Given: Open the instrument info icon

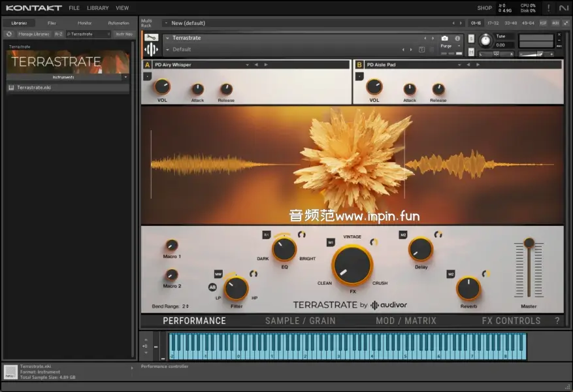Looking at the screenshot, I should (x=457, y=39).
